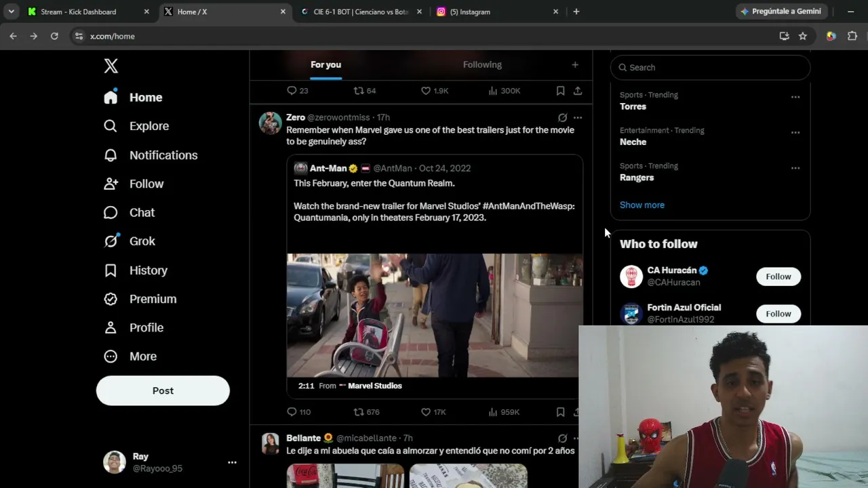Add a new timeline tab with plus

pos(575,65)
